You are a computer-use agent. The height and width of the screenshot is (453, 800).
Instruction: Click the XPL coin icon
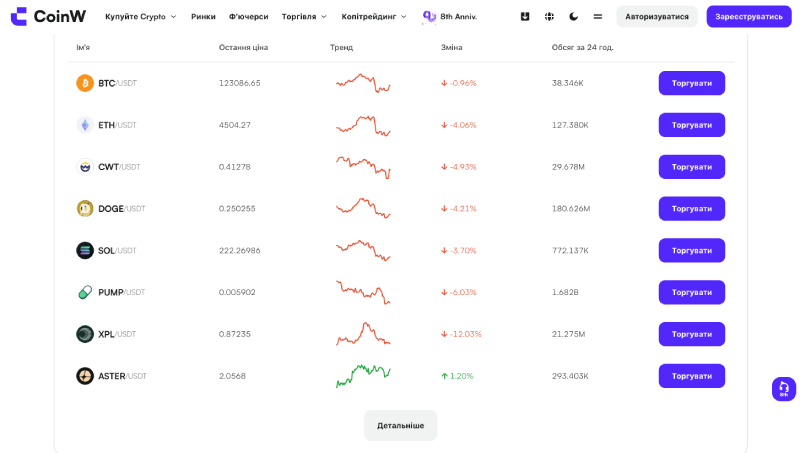[x=85, y=334]
